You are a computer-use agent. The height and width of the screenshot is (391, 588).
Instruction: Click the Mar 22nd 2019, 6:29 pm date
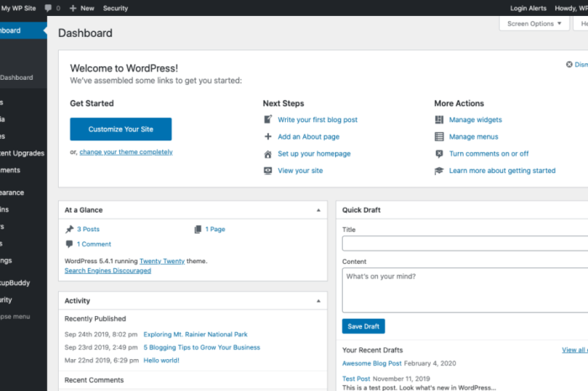click(x=102, y=360)
